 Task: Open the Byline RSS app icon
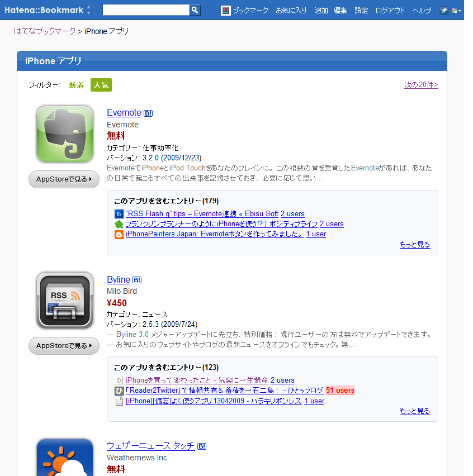click(65, 301)
